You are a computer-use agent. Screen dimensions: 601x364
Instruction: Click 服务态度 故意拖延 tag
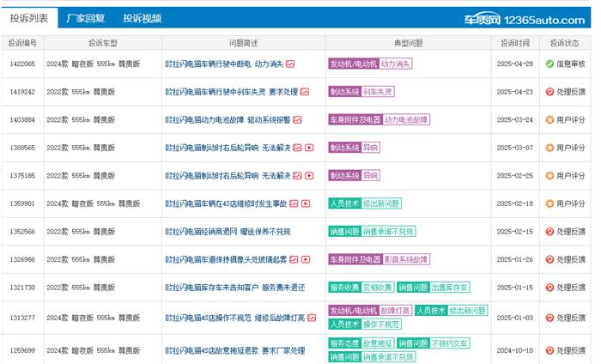pos(361,343)
